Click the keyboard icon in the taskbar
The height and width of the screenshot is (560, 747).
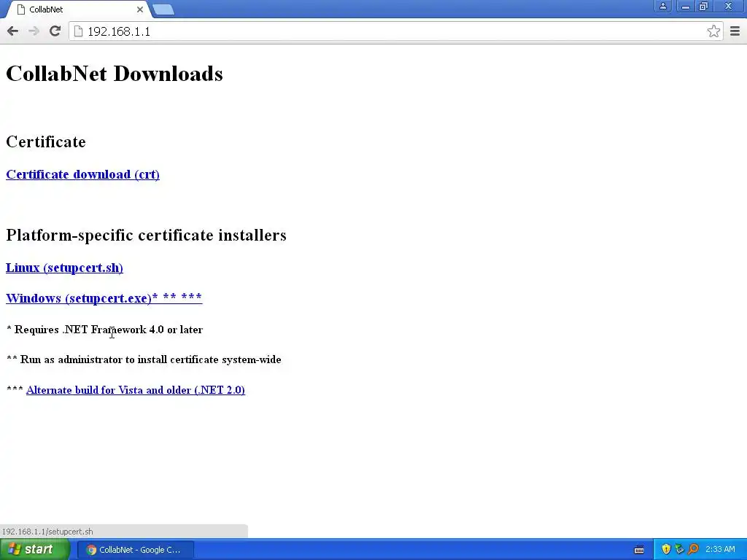point(639,550)
